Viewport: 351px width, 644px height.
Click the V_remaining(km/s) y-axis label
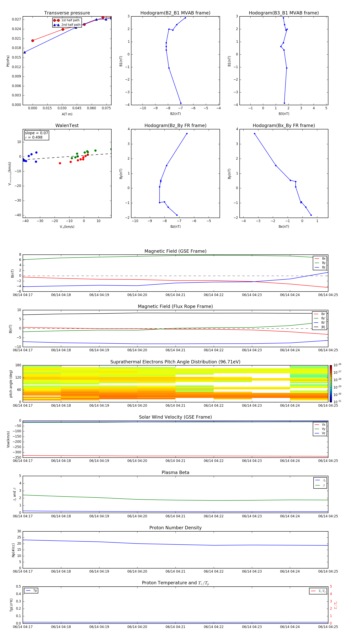(10, 173)
